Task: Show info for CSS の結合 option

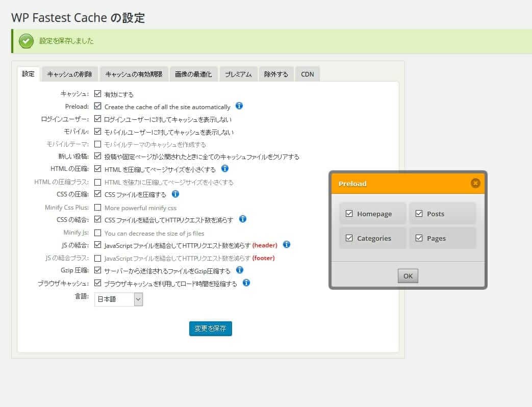Action: tap(243, 219)
